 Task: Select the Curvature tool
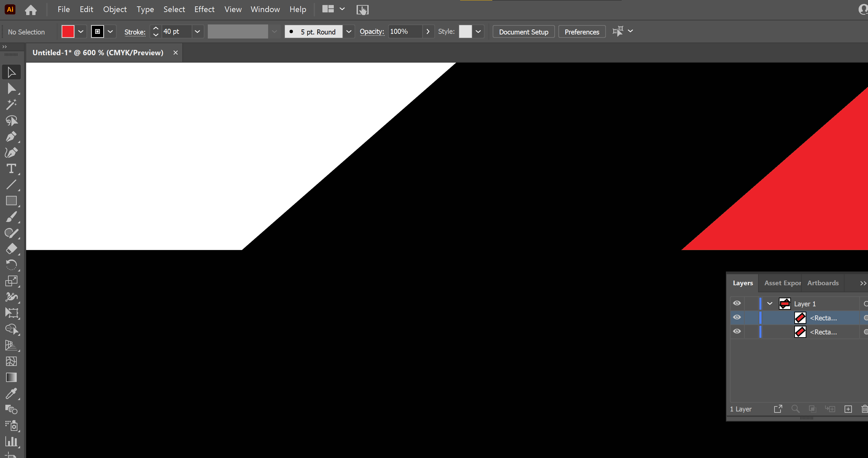(11, 153)
